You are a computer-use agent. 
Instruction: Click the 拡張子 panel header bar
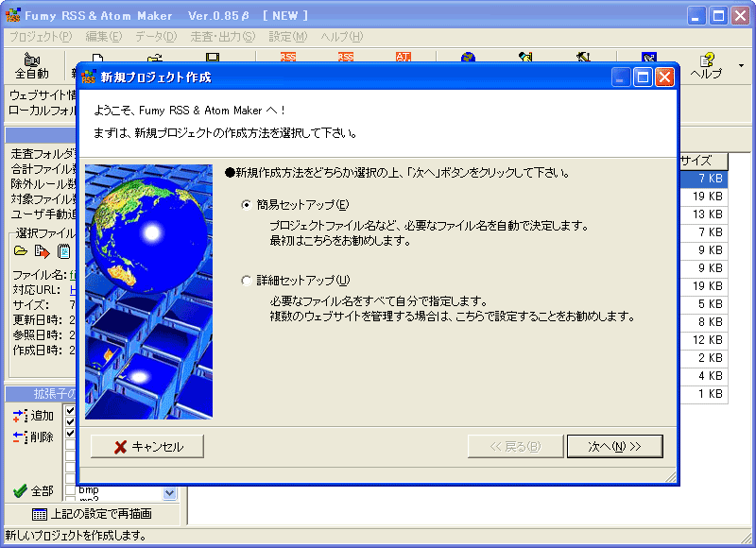point(42,394)
